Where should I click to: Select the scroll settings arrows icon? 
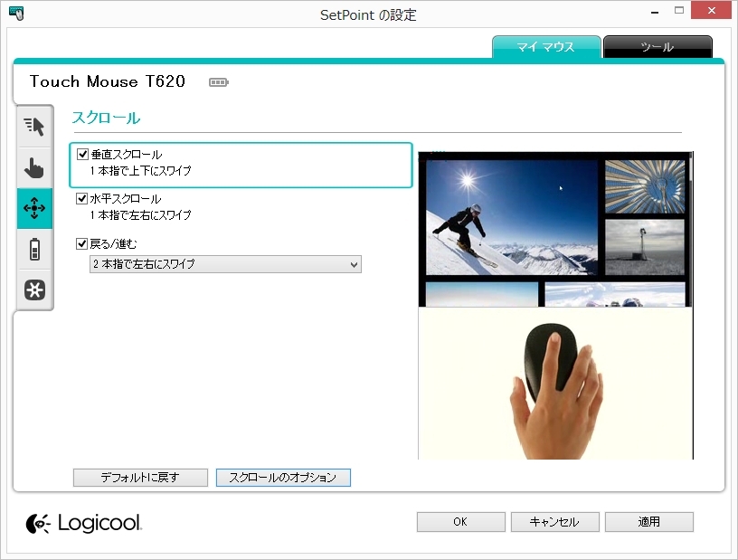[x=34, y=208]
